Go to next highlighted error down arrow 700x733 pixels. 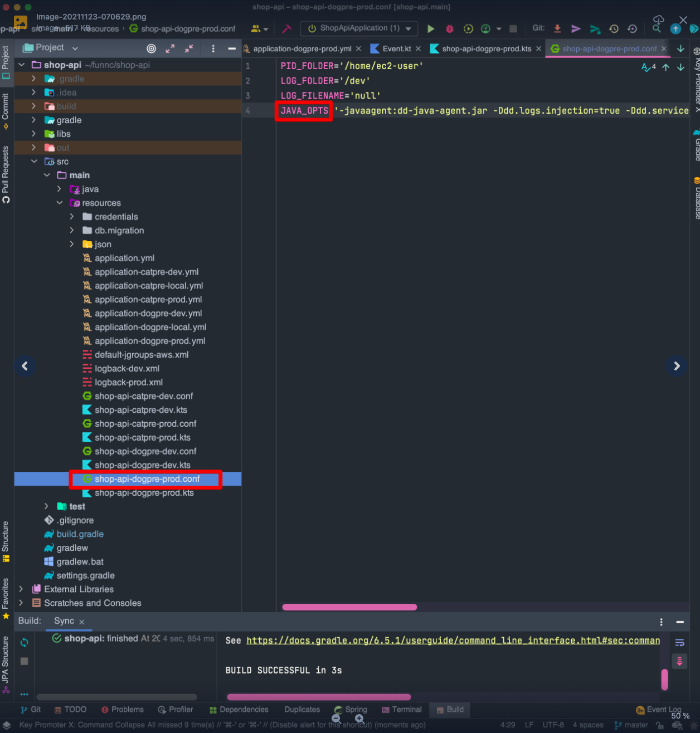[680, 67]
